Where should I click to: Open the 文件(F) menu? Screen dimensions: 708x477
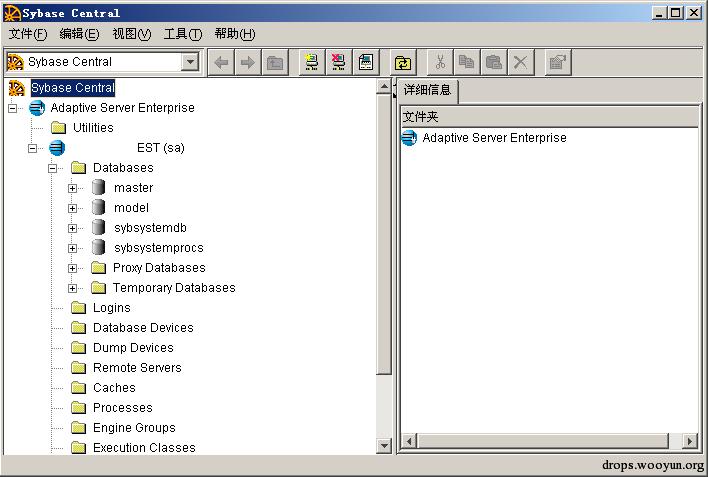tap(28, 34)
